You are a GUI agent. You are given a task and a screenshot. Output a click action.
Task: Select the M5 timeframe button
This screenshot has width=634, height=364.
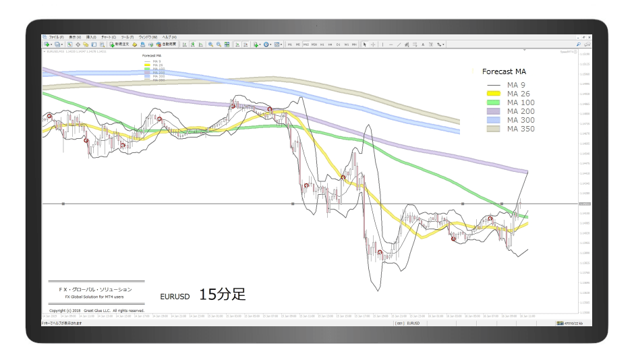(x=298, y=44)
